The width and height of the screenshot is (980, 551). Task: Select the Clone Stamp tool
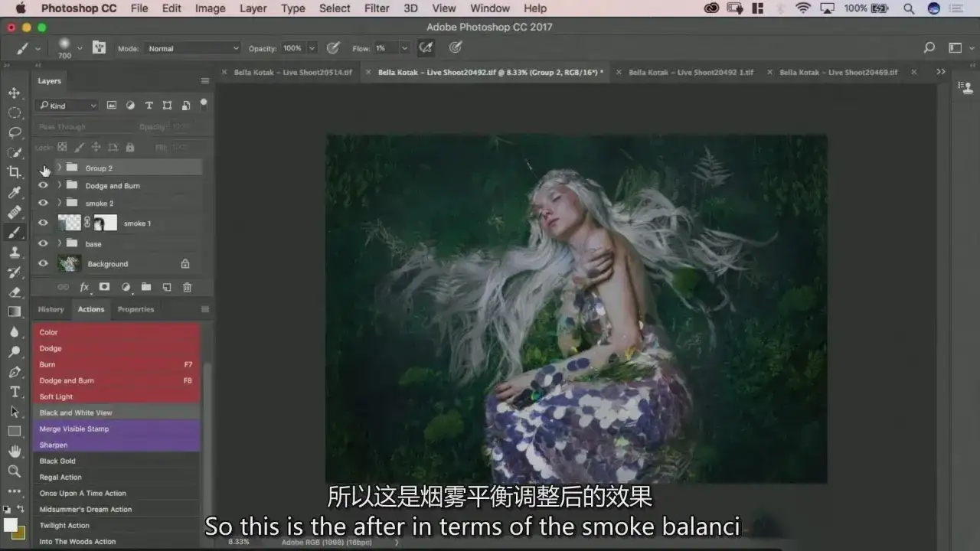(x=14, y=252)
